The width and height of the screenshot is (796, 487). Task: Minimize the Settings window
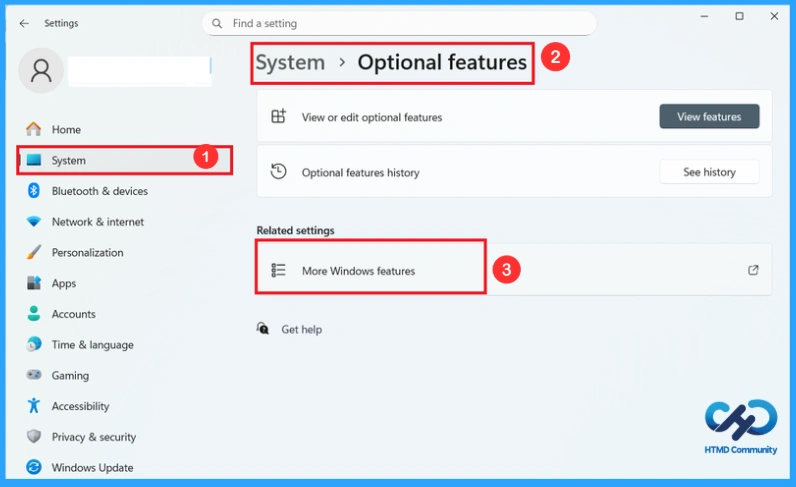tap(704, 16)
